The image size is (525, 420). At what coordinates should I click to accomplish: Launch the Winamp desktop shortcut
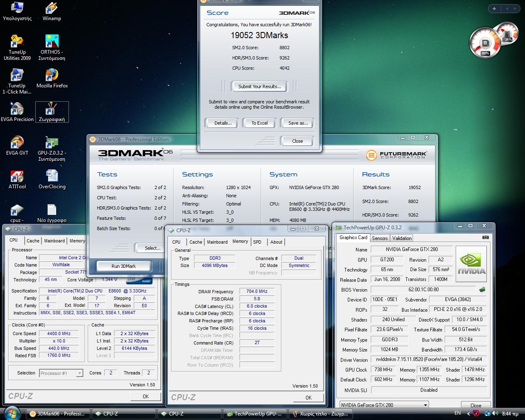tap(52, 11)
